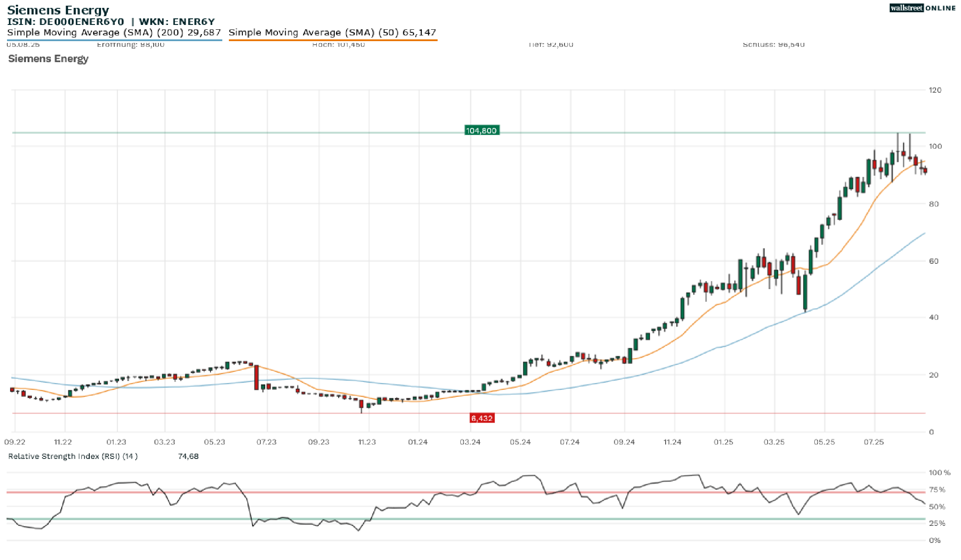Click the 11.24 date axis label
This screenshot has width=961, height=560.
point(672,442)
